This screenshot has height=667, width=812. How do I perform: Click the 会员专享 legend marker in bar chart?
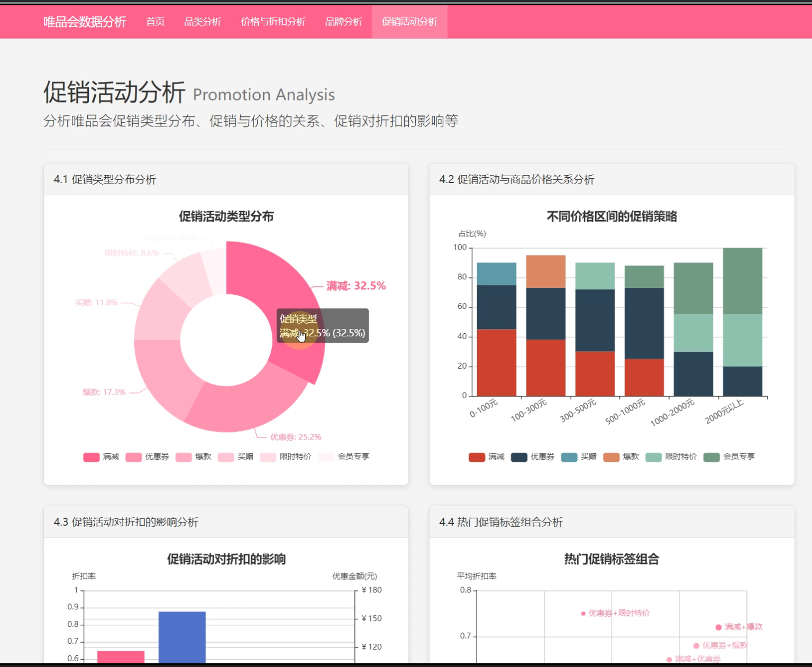tap(711, 456)
